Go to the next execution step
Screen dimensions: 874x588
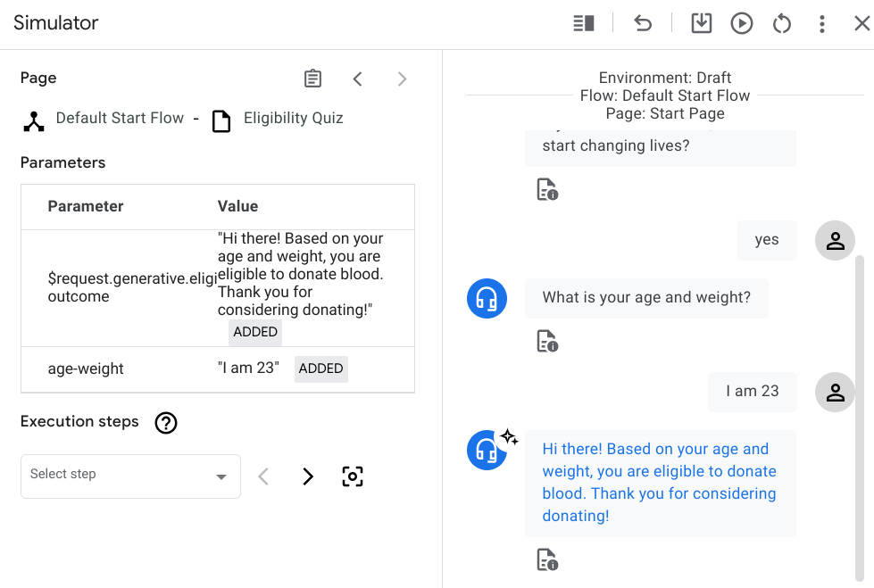click(308, 476)
